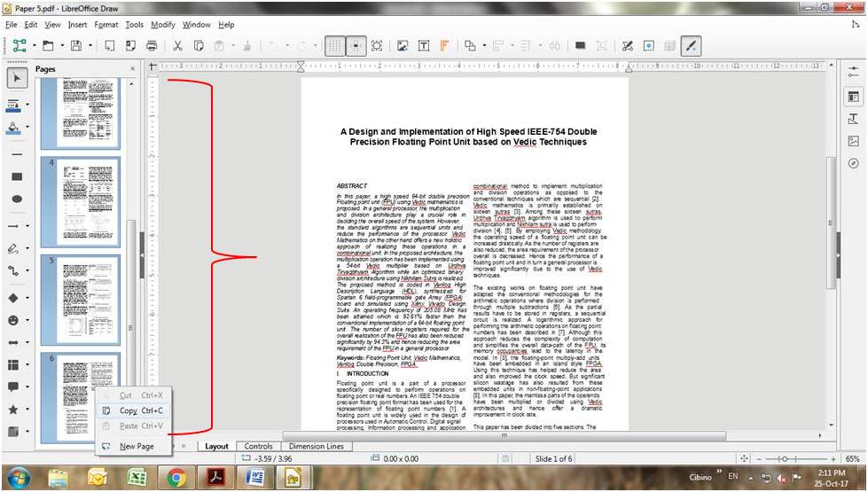Viewport: 868px width, 492px height.
Task: Click Zoom & Pan icon
Action: [377, 46]
